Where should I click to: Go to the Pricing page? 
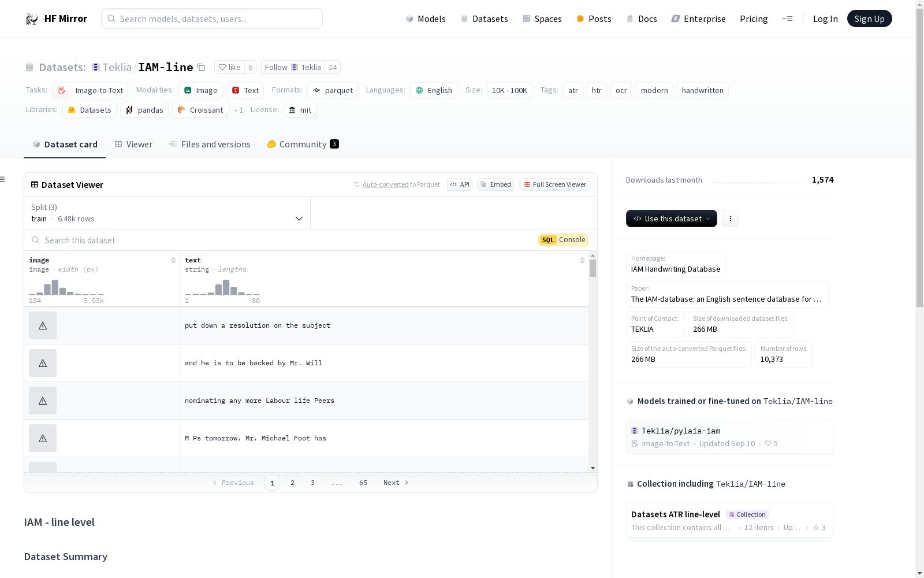tap(754, 18)
